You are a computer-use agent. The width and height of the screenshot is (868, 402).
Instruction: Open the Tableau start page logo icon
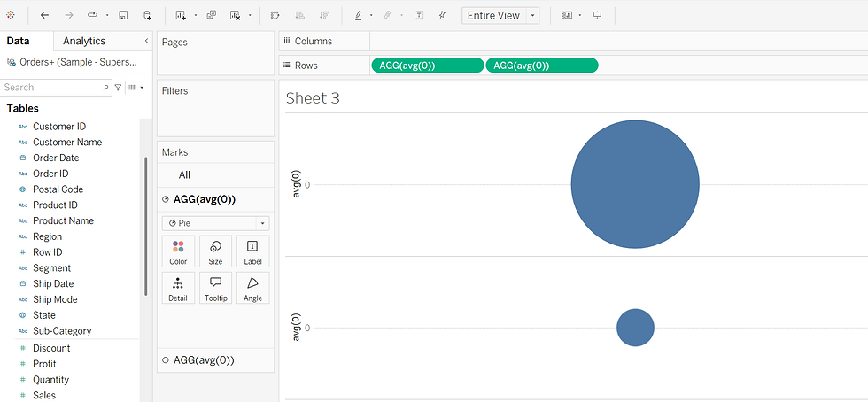point(11,16)
